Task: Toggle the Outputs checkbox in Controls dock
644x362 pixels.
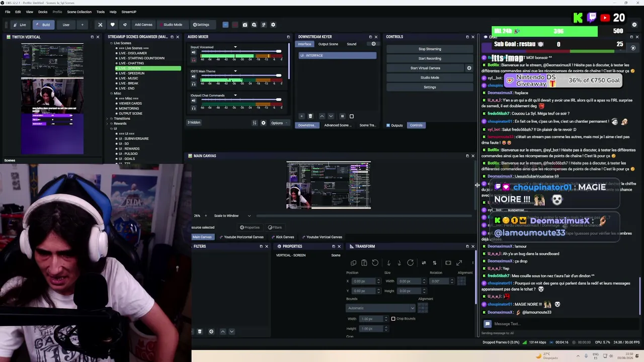Action: pyautogui.click(x=388, y=125)
